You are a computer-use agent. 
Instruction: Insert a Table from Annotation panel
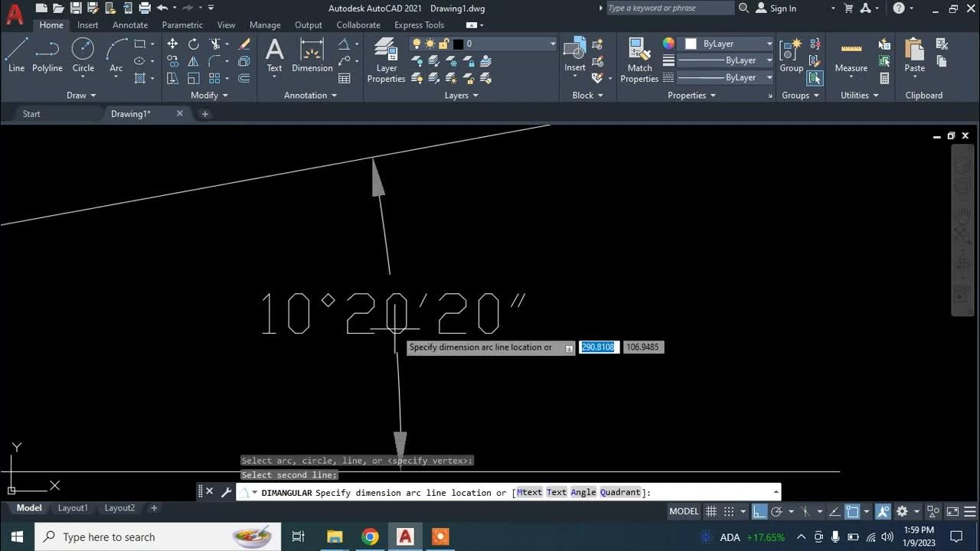tap(345, 78)
